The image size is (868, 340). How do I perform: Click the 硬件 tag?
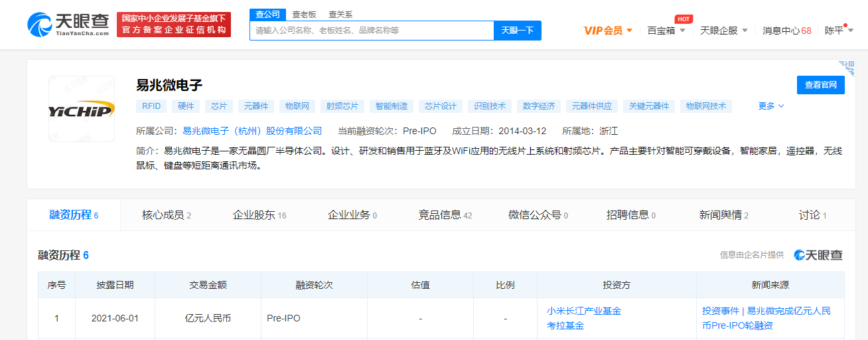[186, 106]
